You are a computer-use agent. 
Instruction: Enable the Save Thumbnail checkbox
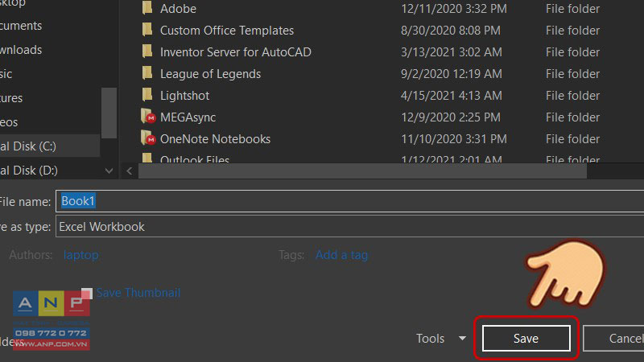pyautogui.click(x=87, y=293)
